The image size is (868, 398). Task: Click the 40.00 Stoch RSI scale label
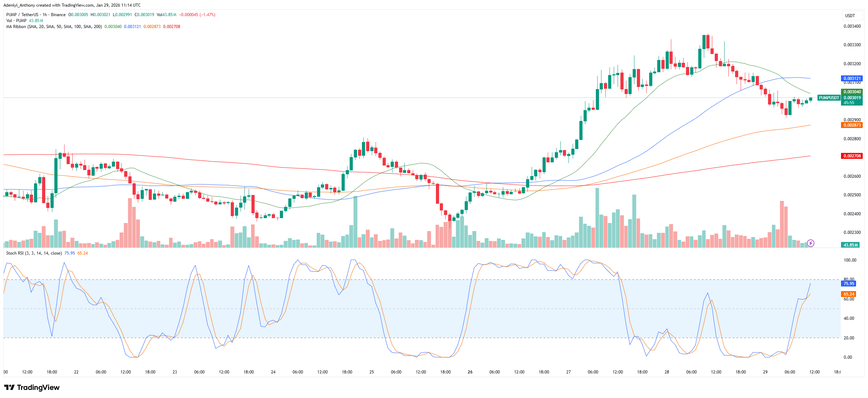[849, 318]
